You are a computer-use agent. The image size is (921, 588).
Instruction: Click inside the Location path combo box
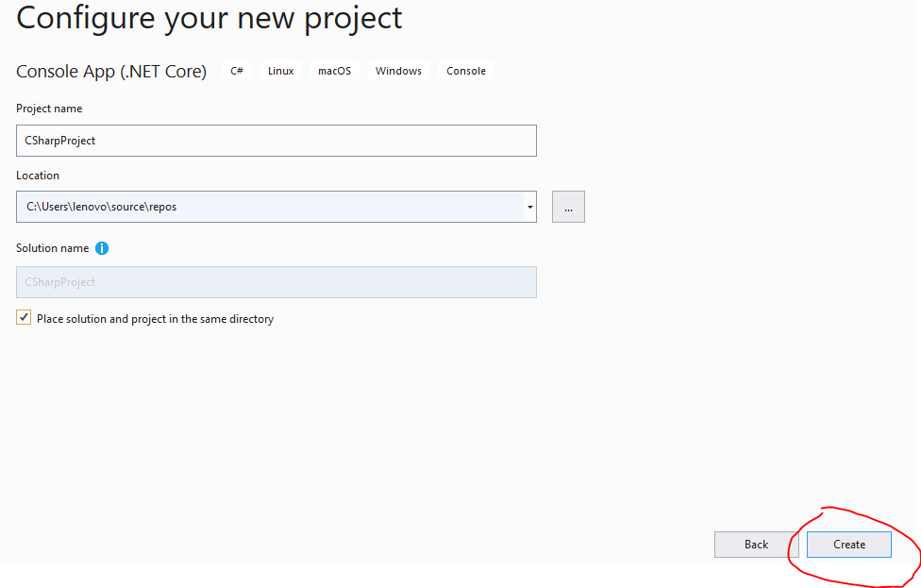[x=270, y=207]
